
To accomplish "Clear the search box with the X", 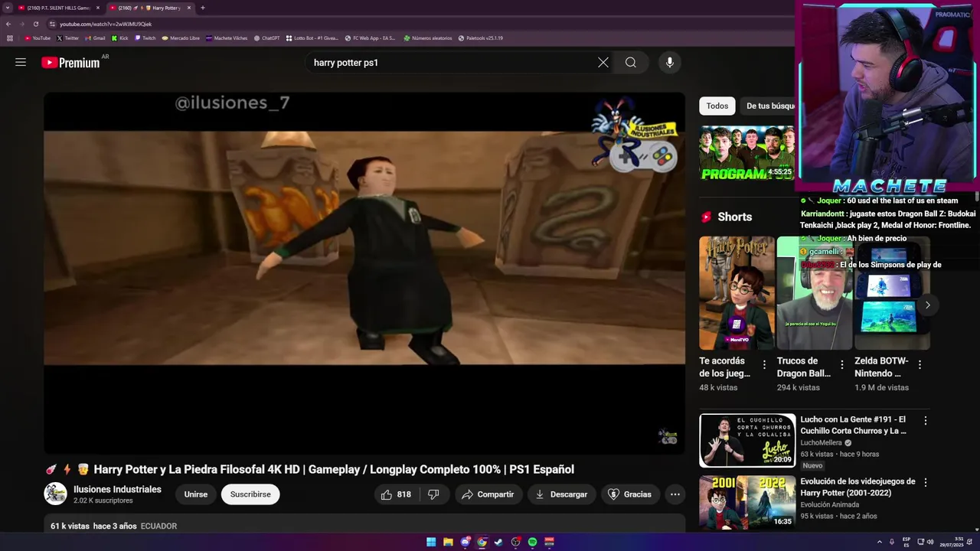I will pyautogui.click(x=603, y=63).
